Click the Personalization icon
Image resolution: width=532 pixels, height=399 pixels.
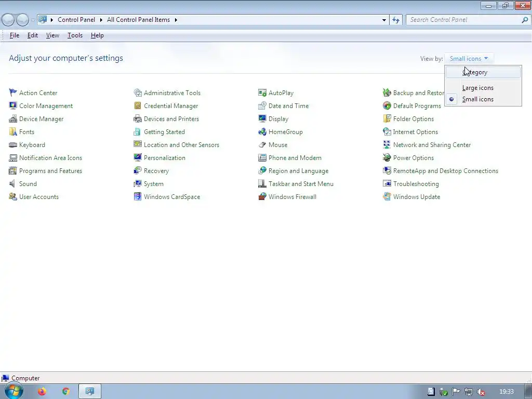(x=137, y=158)
